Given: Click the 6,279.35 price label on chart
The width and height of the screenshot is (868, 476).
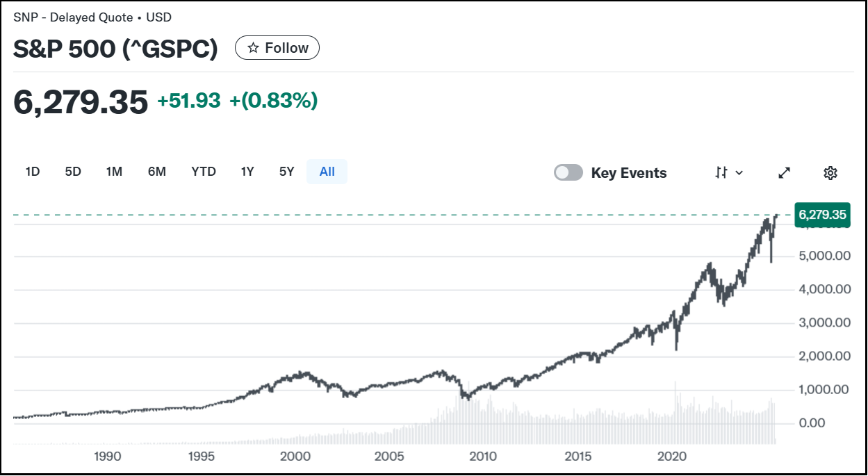Looking at the screenshot, I should pos(822,215).
